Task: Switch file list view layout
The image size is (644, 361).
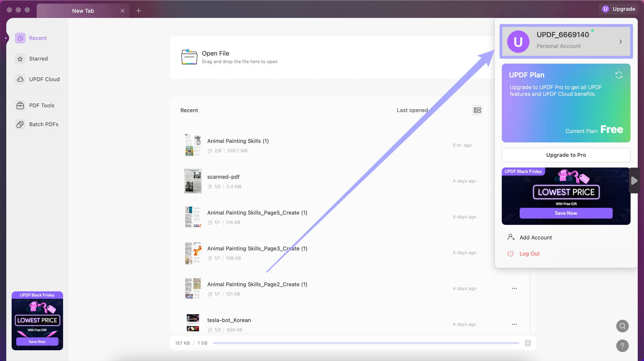Action: [x=477, y=110]
